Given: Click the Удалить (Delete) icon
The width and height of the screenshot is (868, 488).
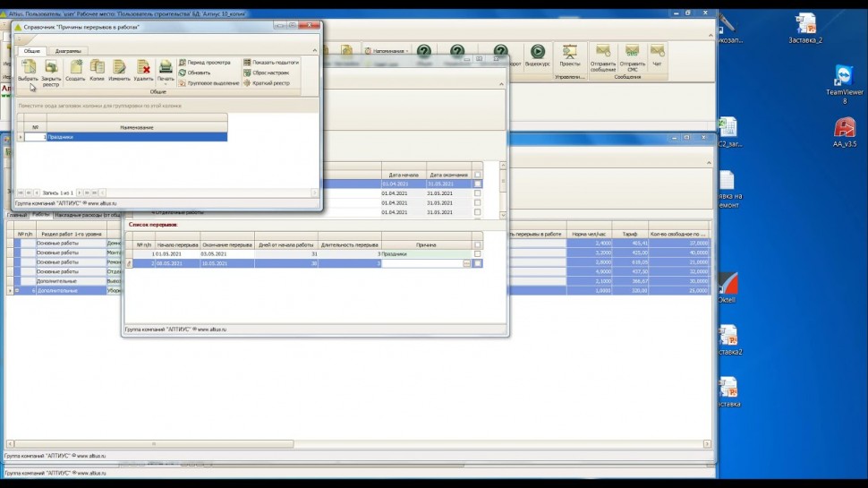Looking at the screenshot, I should click(143, 68).
